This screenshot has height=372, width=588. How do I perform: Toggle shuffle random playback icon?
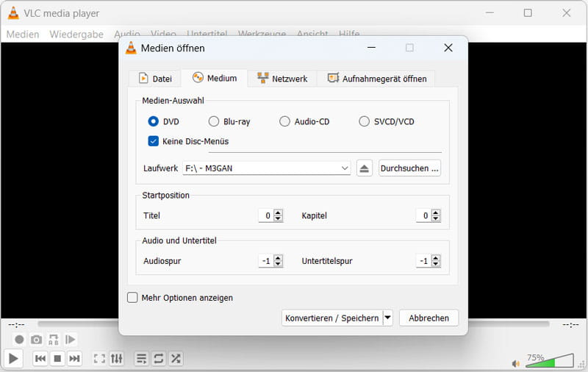click(x=176, y=359)
